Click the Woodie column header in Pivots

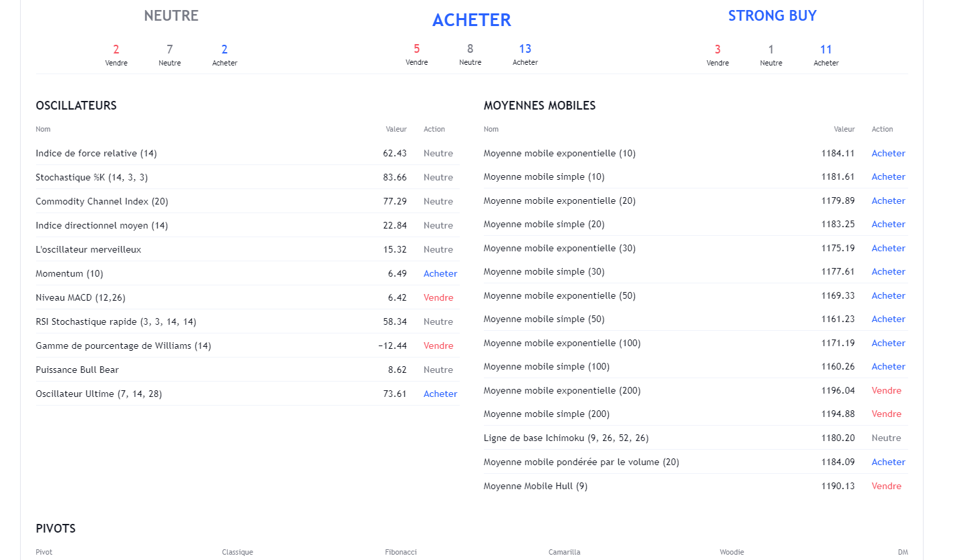click(732, 552)
